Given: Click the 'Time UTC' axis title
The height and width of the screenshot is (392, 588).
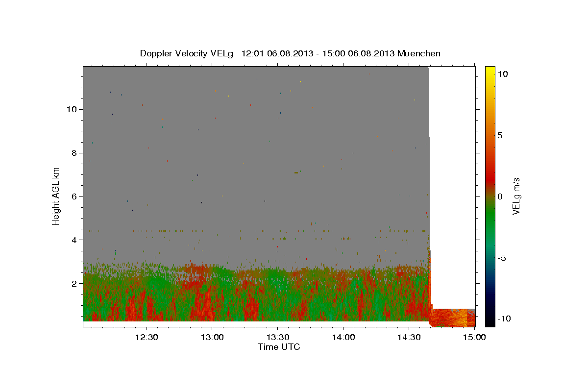Looking at the screenshot, I should point(279,347).
